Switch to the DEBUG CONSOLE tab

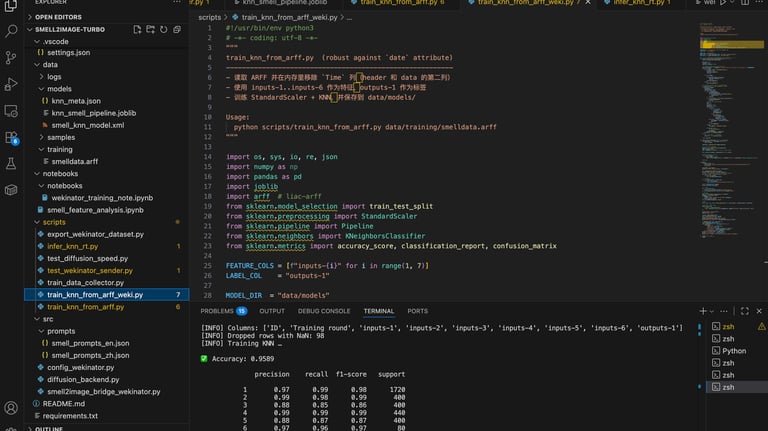coord(324,311)
